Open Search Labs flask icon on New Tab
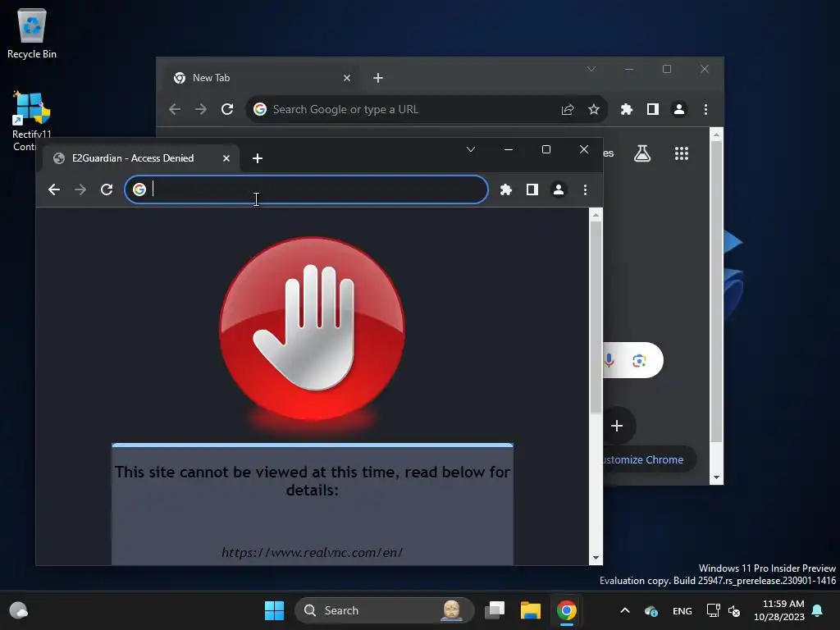This screenshot has height=630, width=840. click(642, 153)
